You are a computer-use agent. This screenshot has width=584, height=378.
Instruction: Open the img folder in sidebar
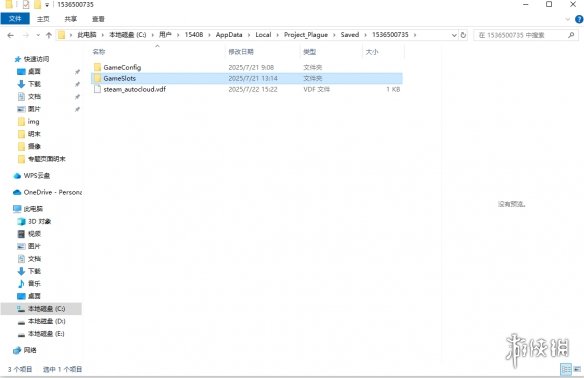pos(33,121)
